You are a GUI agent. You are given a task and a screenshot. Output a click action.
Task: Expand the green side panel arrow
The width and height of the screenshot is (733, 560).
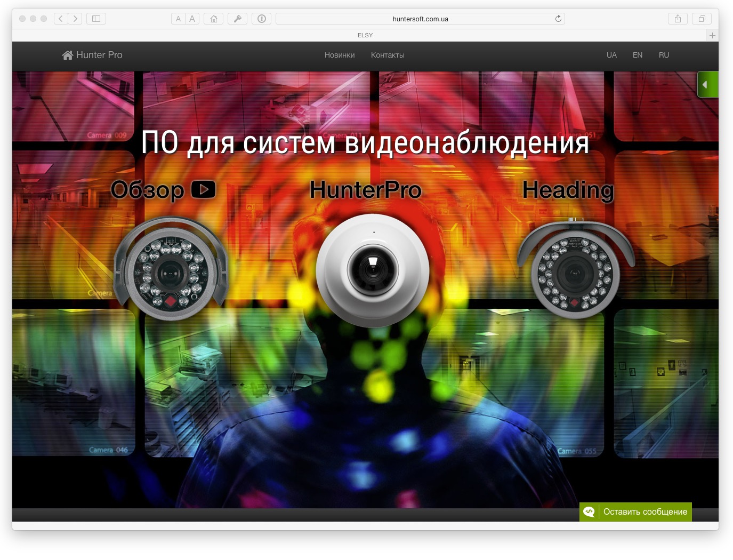(706, 84)
